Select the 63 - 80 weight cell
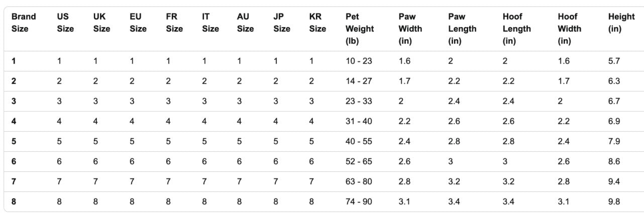This screenshot has width=644, height=221. pos(359,182)
